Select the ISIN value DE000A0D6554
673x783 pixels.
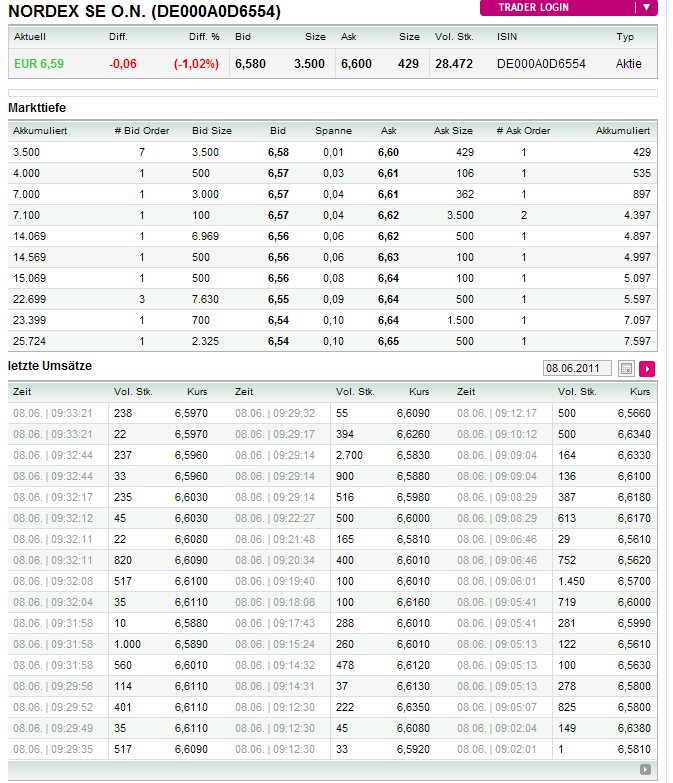[541, 64]
